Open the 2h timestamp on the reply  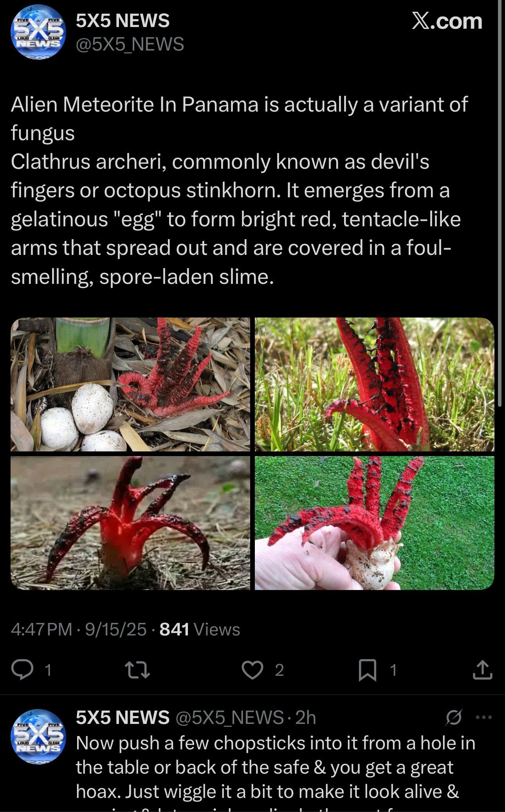(305, 717)
